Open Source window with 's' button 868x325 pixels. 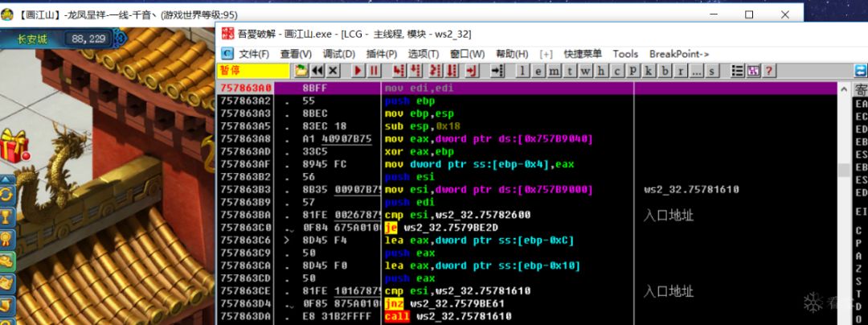(712, 71)
